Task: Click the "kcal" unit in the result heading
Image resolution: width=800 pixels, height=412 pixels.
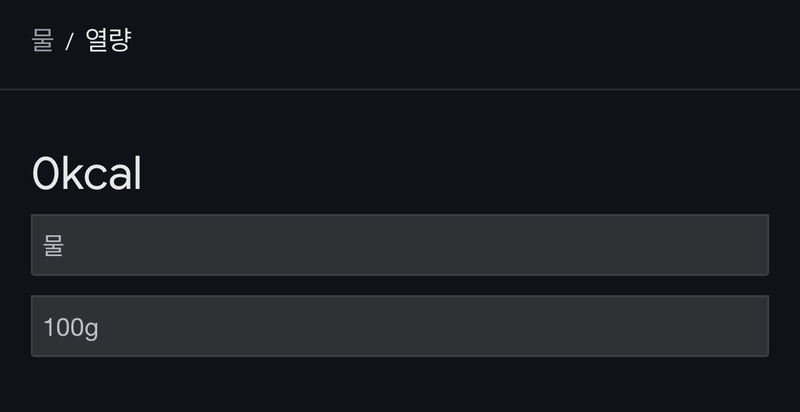Action: (99, 174)
